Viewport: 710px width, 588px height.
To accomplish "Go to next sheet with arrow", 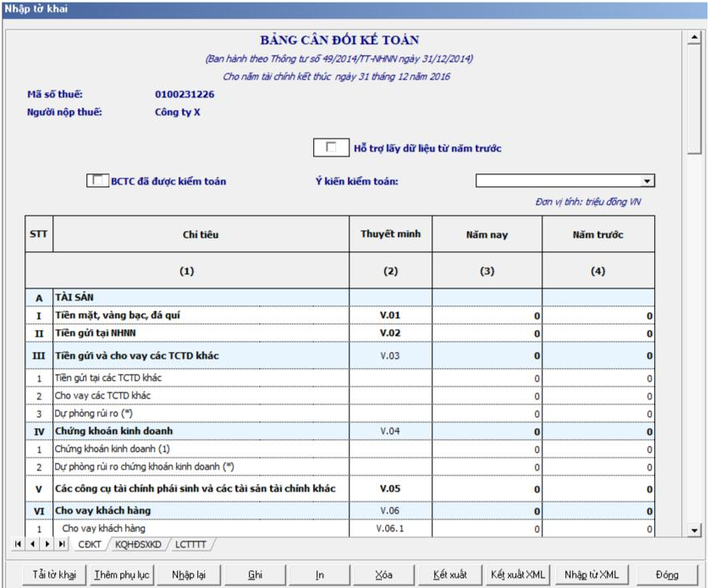I will 47,543.
